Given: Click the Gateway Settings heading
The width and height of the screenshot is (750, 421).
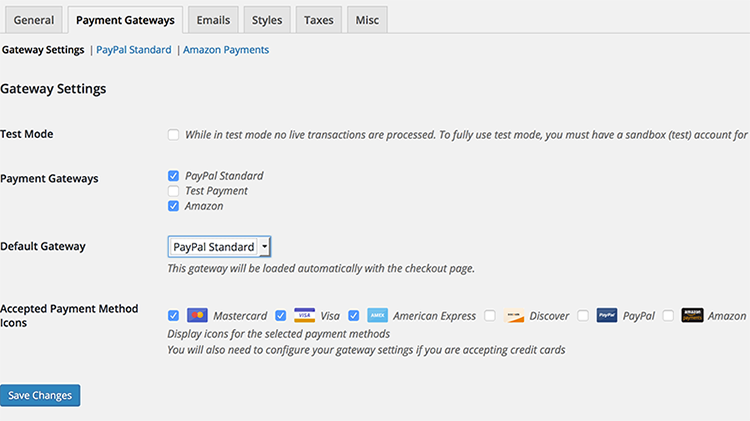Looking at the screenshot, I should click(53, 89).
